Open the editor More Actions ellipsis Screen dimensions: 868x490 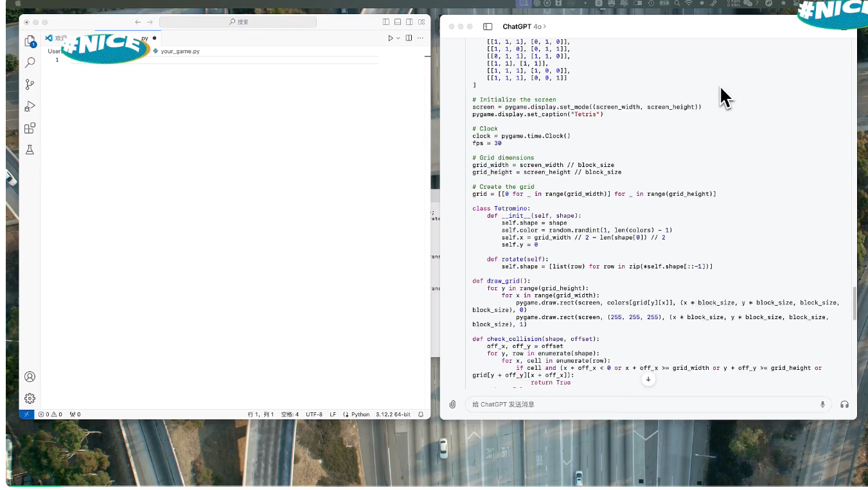[421, 38]
